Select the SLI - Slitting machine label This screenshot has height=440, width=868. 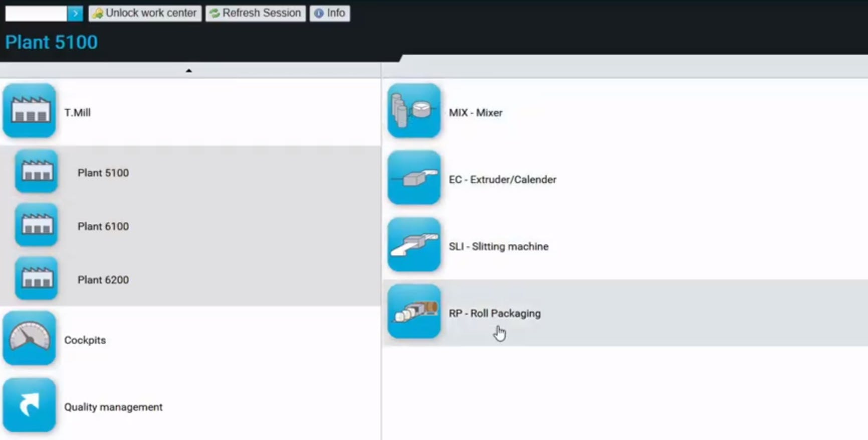[499, 246]
